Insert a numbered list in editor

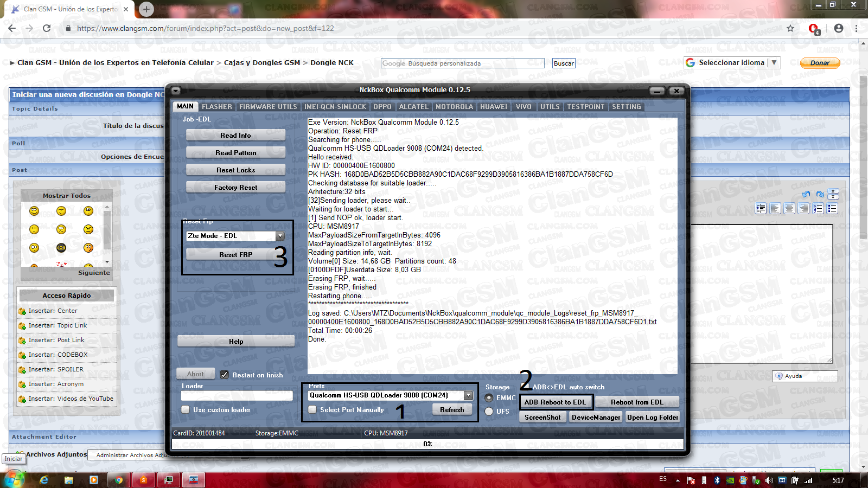818,208
